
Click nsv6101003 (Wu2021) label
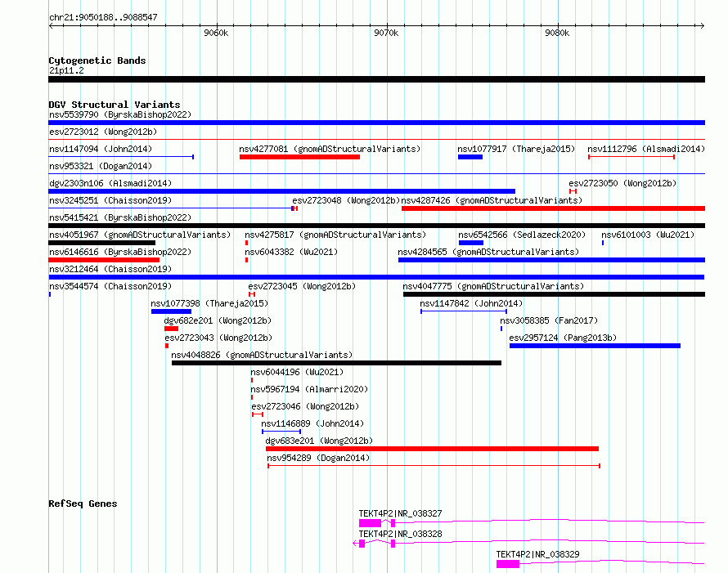[648, 235]
